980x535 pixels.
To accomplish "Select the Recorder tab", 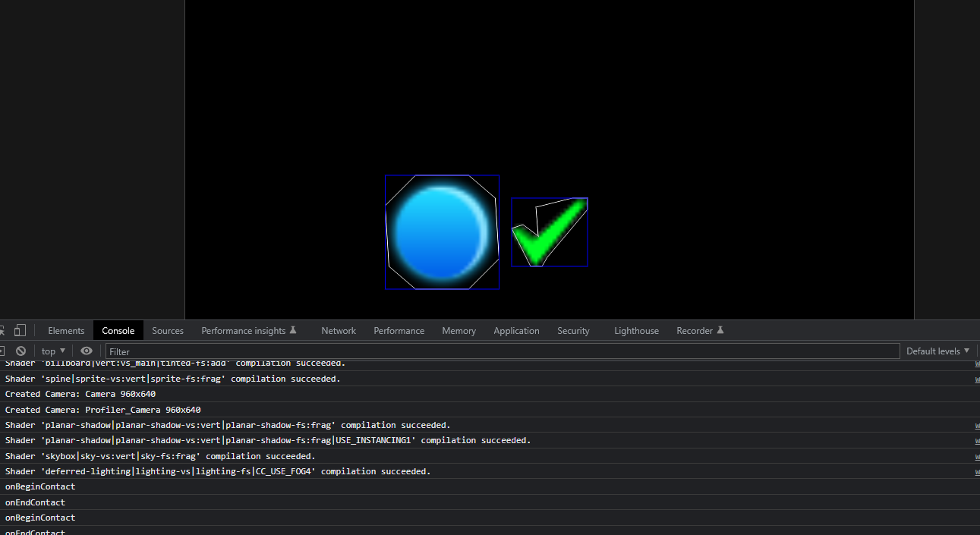I will (x=699, y=331).
